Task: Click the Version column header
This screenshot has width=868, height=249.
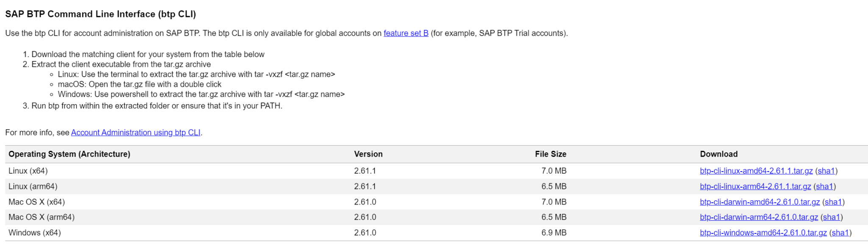Action: click(x=368, y=155)
